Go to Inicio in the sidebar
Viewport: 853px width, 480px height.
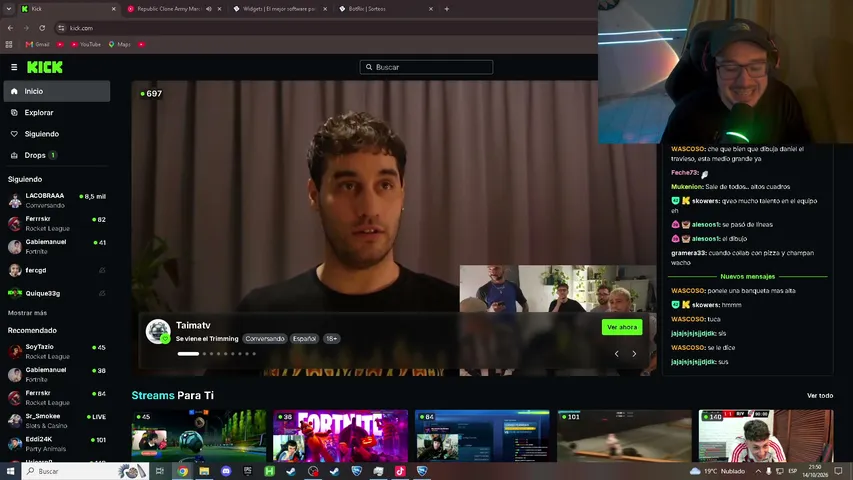click(57, 91)
